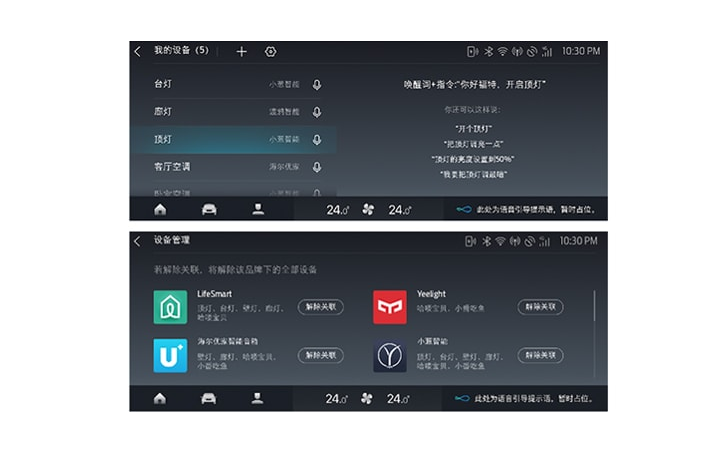710x472 pixels.
Task: Select the 客厅空调 device row
Action: [233, 167]
